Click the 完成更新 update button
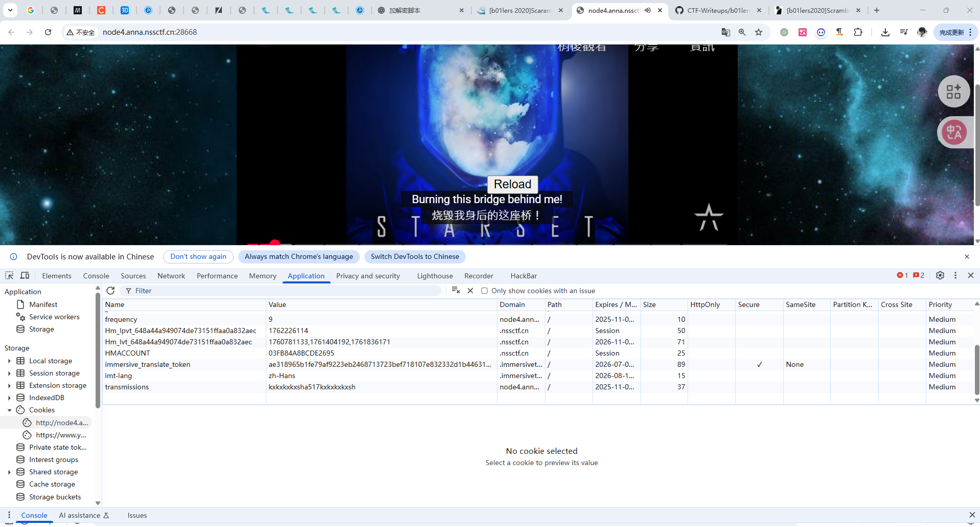980x527 pixels. [x=955, y=32]
